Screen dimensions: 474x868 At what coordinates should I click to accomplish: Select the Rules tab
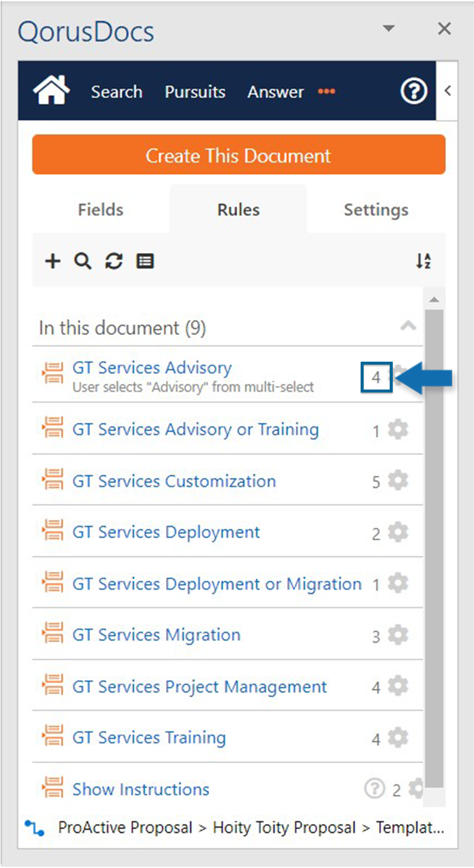[x=238, y=209]
